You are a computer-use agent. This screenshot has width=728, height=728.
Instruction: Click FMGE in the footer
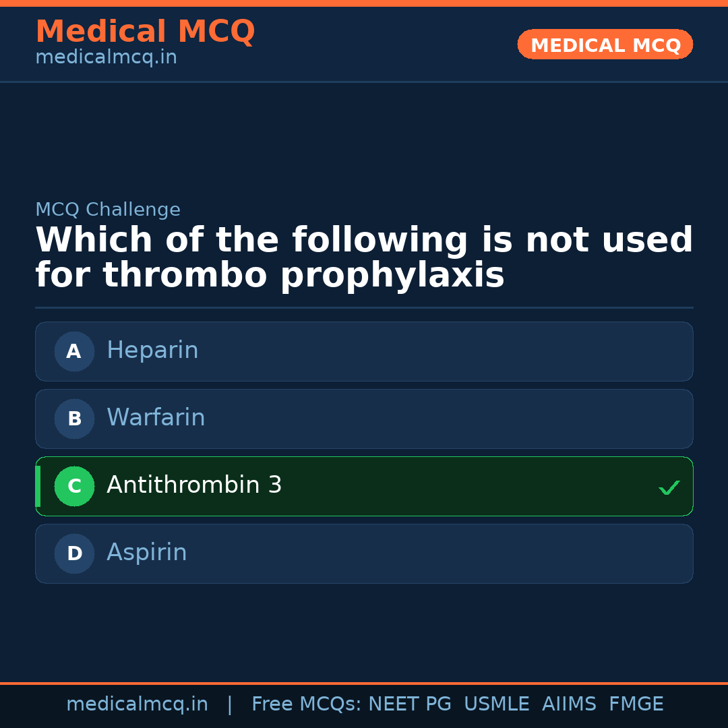pyautogui.click(x=636, y=704)
